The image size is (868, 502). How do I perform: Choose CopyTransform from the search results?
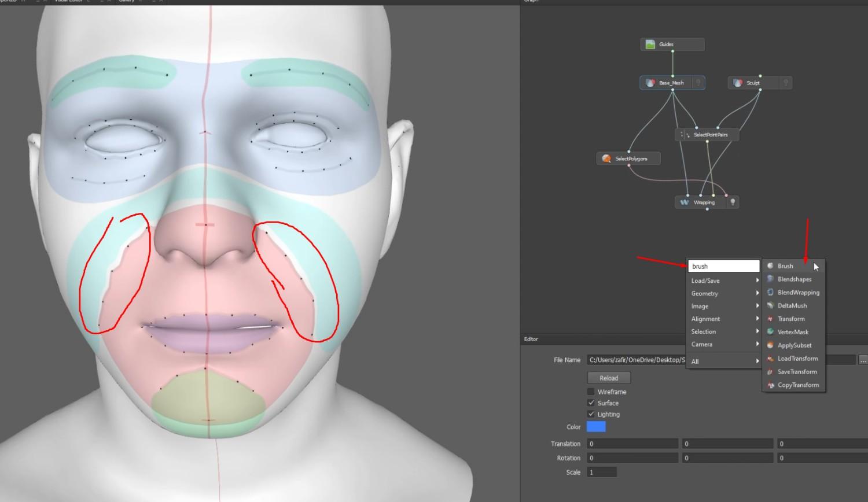coord(794,385)
